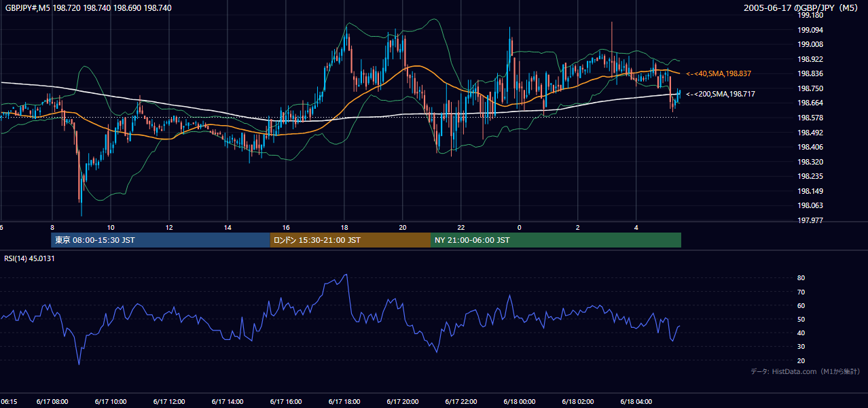Click hour marker 16 under the price chart
This screenshot has width=868, height=408.
pos(285,227)
